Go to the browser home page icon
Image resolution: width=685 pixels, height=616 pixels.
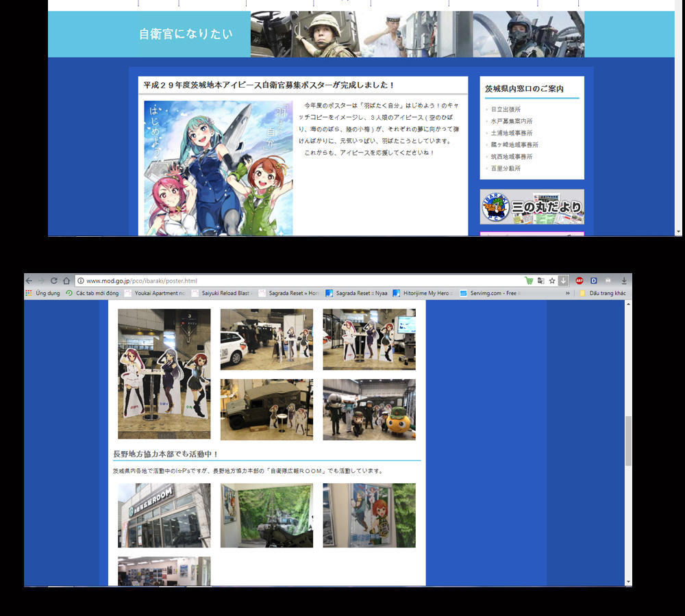(x=66, y=281)
